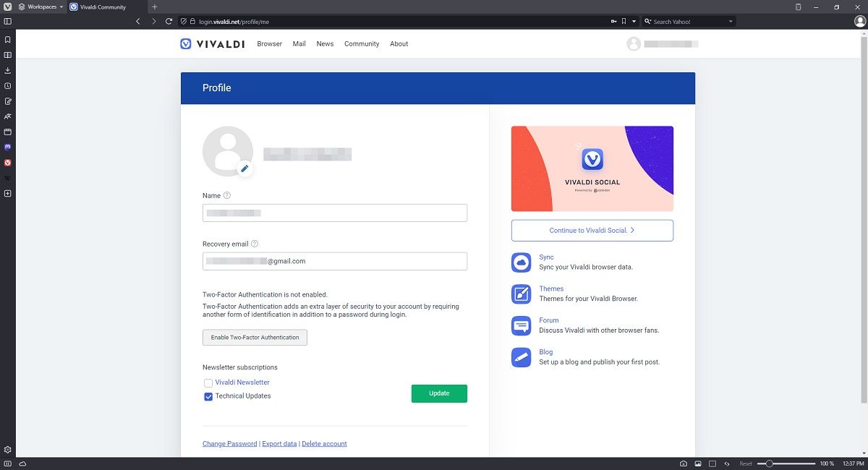The image size is (868, 470).
Task: Open the Export data link
Action: pyautogui.click(x=279, y=443)
